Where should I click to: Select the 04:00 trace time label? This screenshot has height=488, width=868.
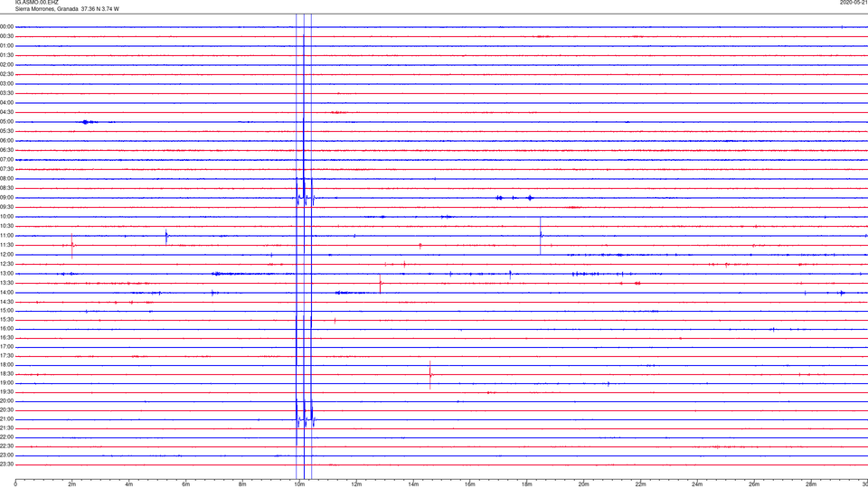click(x=6, y=102)
